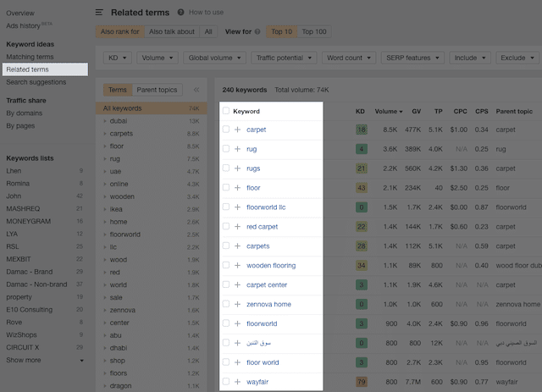The width and height of the screenshot is (542, 392).
Task: Sort by the KD column header
Action: tap(360, 111)
